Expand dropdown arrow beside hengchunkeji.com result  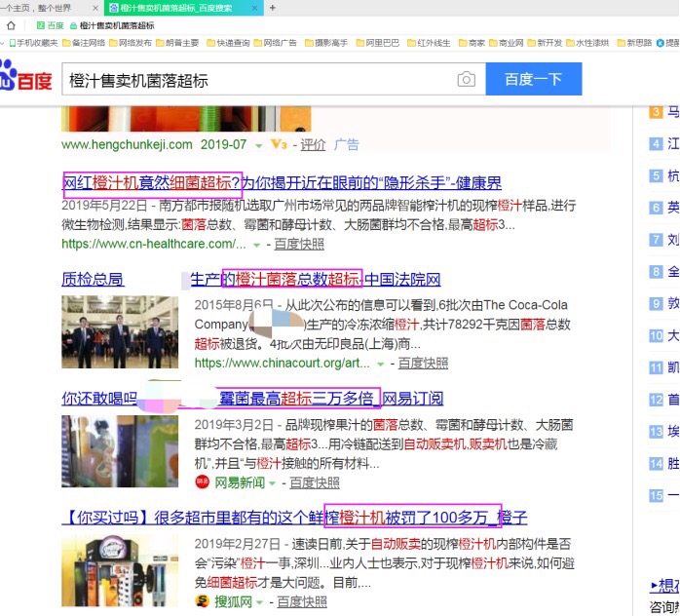click(259, 145)
